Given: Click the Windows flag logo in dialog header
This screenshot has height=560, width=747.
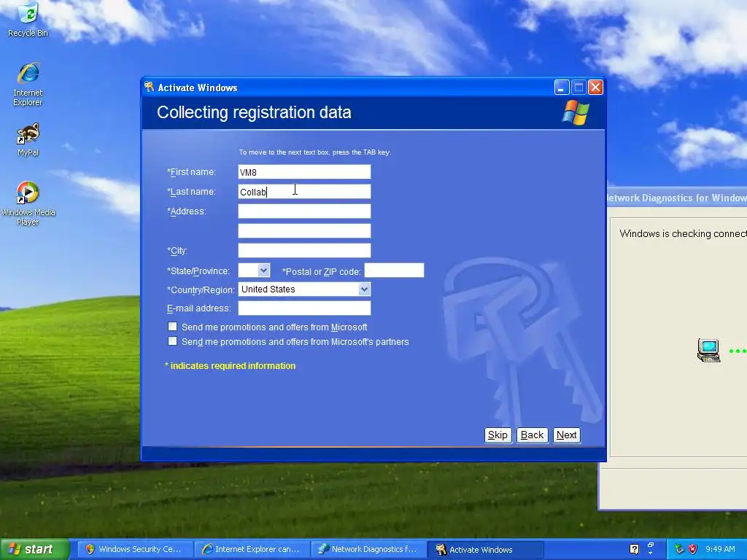Looking at the screenshot, I should (576, 112).
